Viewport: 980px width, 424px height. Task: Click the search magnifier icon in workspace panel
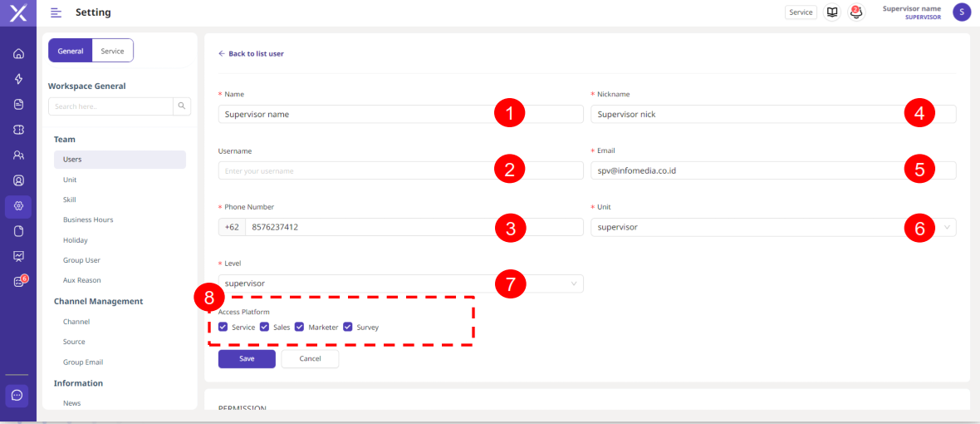click(x=182, y=106)
